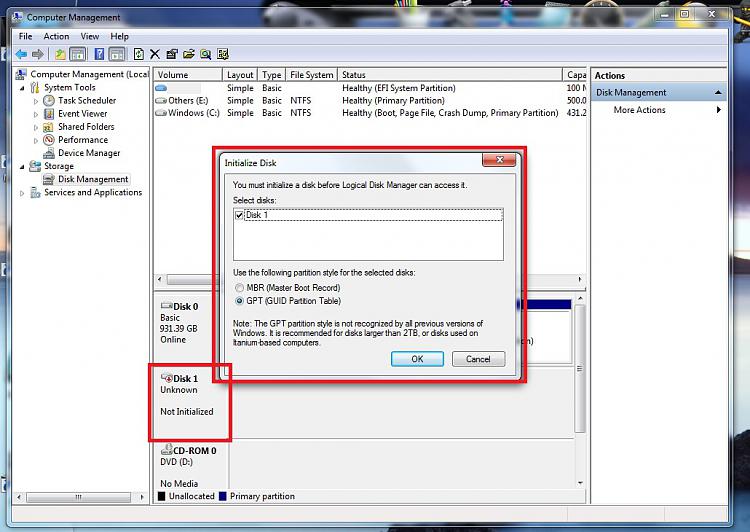This screenshot has height=532, width=750.
Task: Click the last toolbar settings-list icon
Action: 223,54
